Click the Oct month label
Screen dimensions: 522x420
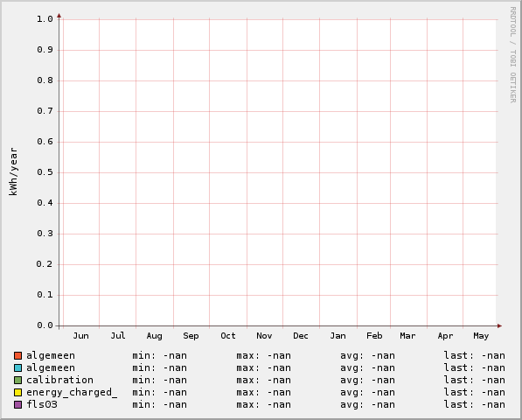click(228, 335)
